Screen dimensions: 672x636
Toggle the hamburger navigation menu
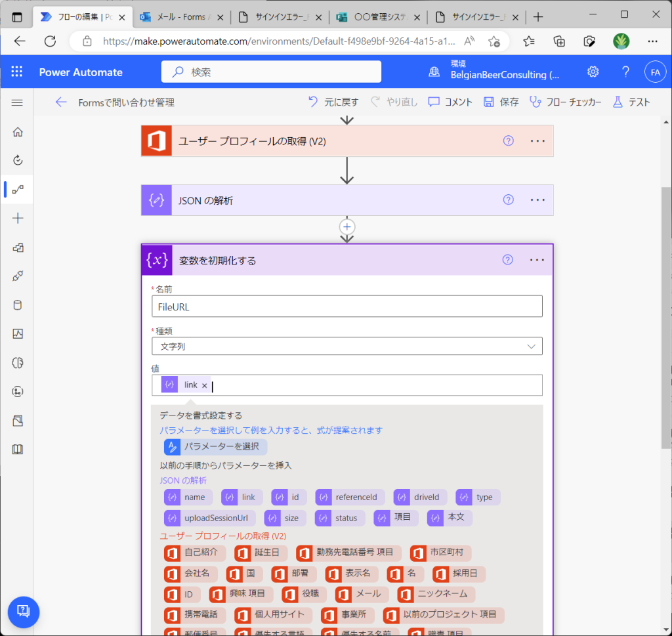[17, 102]
